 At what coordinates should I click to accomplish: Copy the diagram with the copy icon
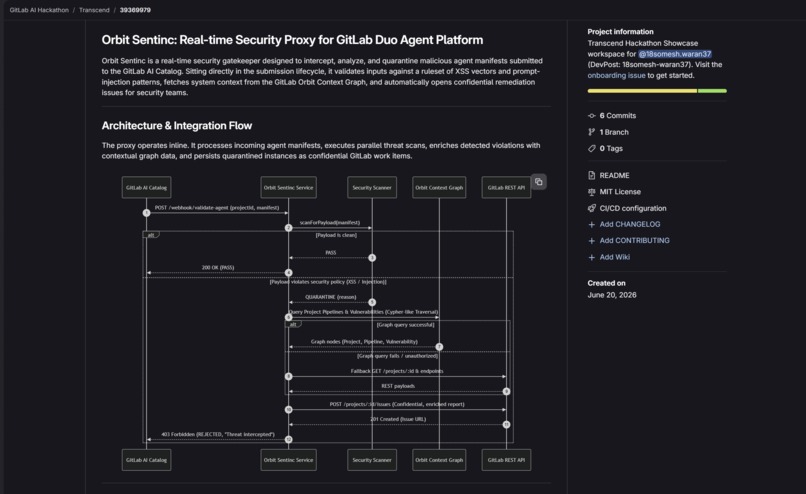click(x=538, y=181)
